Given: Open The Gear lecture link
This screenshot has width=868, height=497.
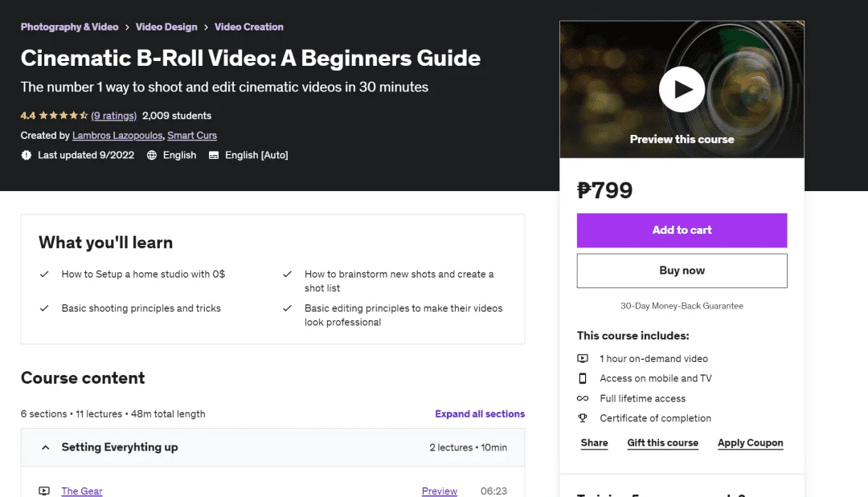Looking at the screenshot, I should click(x=82, y=491).
